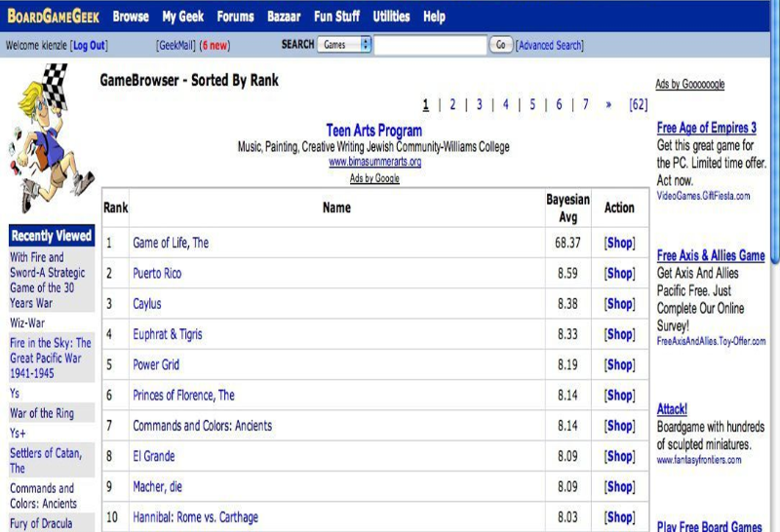
Task: Go to page 3 of results
Action: [x=479, y=104]
